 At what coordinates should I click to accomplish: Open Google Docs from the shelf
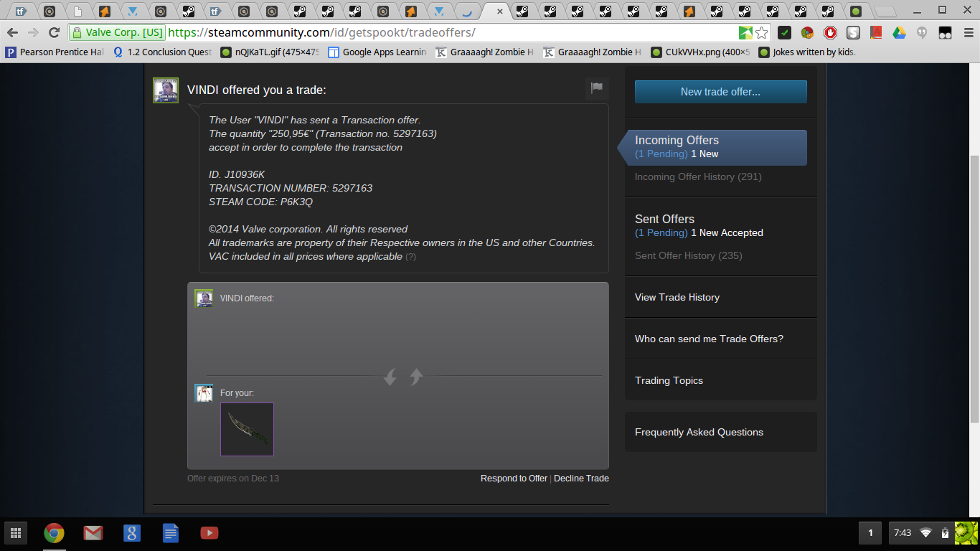(x=170, y=533)
